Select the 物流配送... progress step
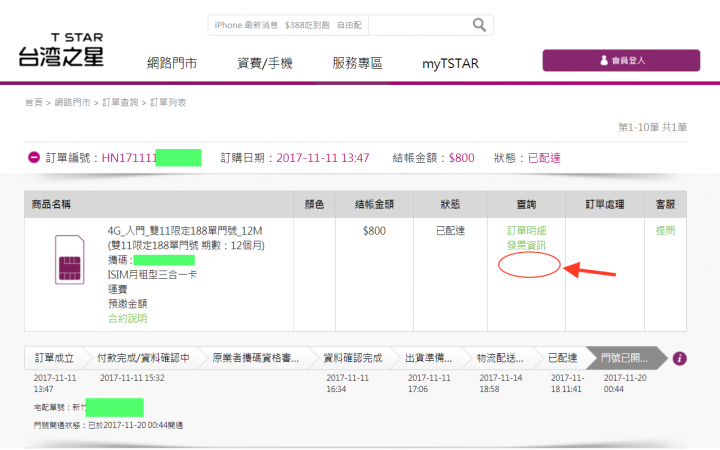The image size is (720, 450). [500, 358]
